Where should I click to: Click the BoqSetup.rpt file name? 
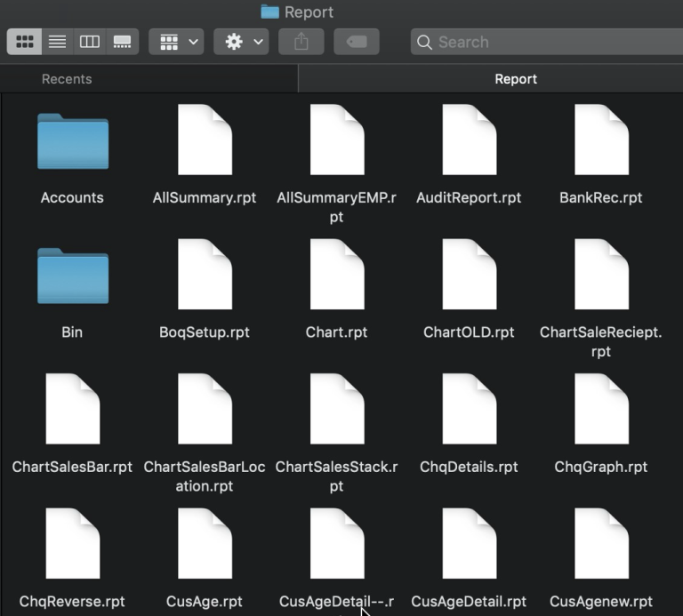tap(205, 332)
